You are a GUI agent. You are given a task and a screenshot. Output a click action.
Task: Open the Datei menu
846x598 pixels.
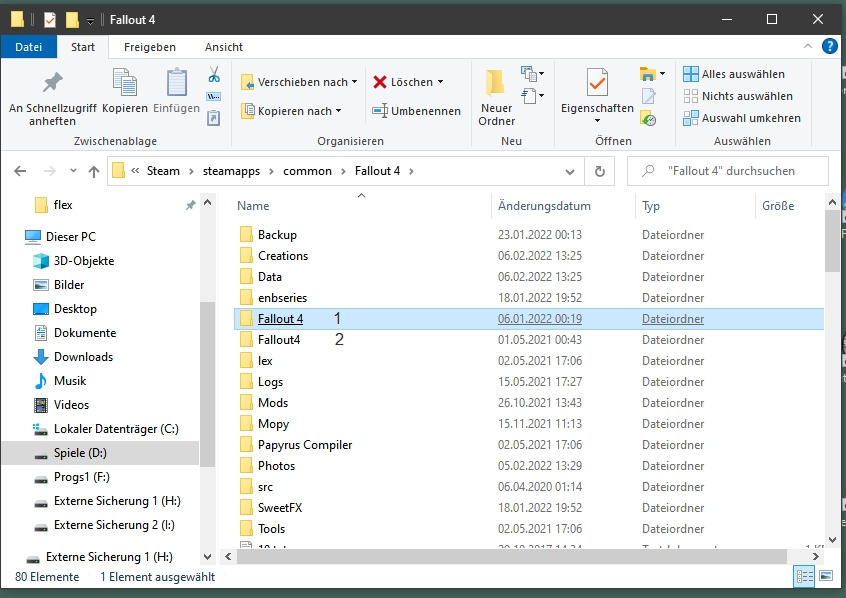tap(28, 47)
